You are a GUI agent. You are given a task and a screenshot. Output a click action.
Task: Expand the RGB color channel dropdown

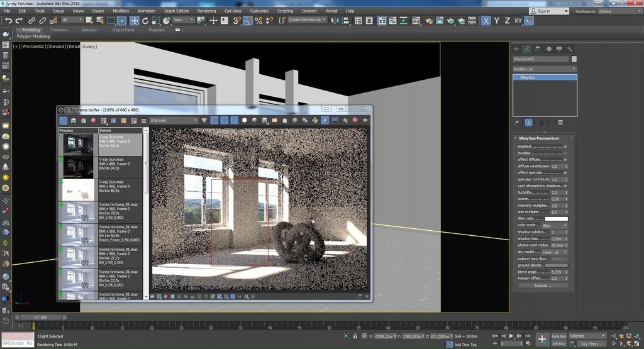173,120
